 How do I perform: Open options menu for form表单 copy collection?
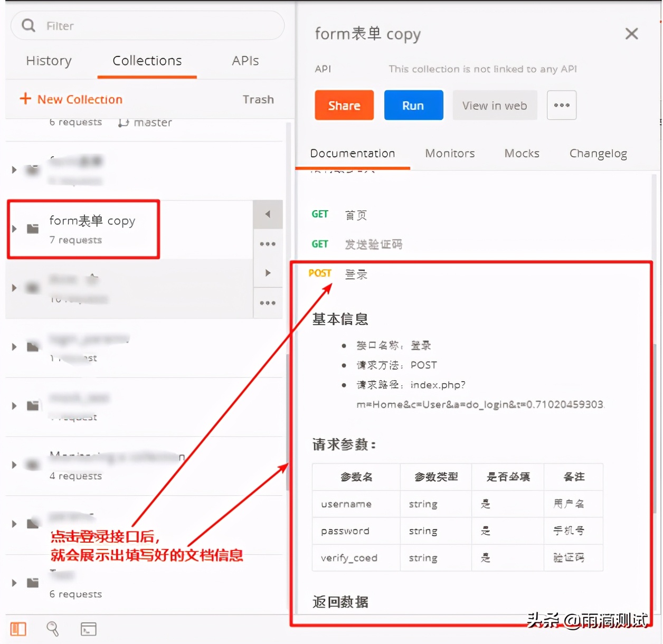[268, 244]
